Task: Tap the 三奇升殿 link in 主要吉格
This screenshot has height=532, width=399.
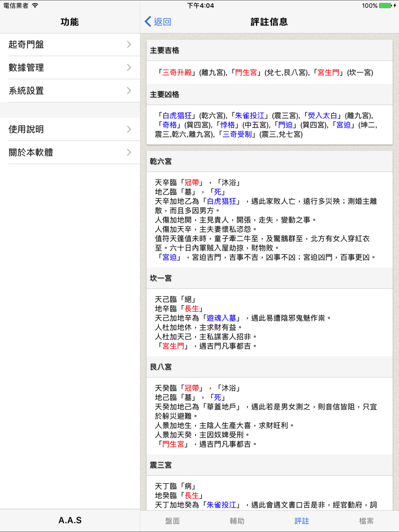Action: point(177,73)
